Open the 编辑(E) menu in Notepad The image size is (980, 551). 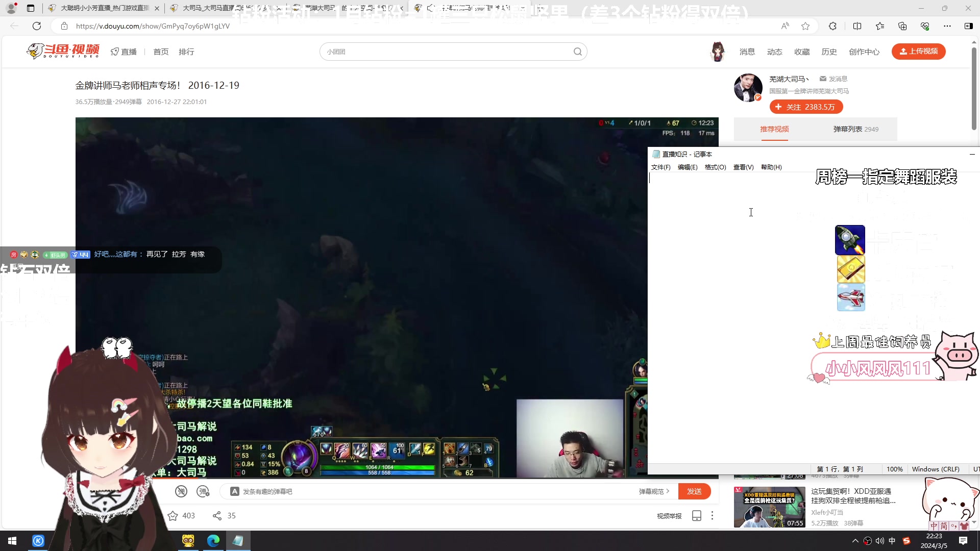click(688, 167)
